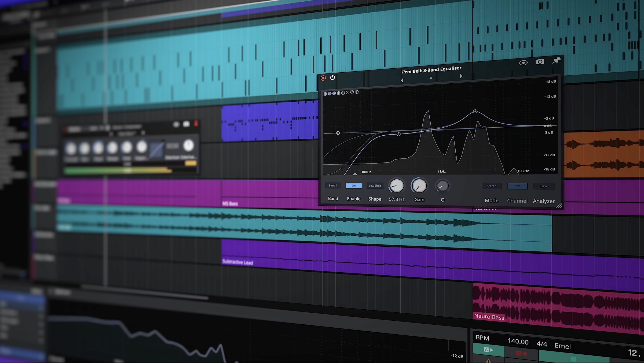Select band 2 in the EQ band selector row
The image size is (644, 363).
coord(330,93)
